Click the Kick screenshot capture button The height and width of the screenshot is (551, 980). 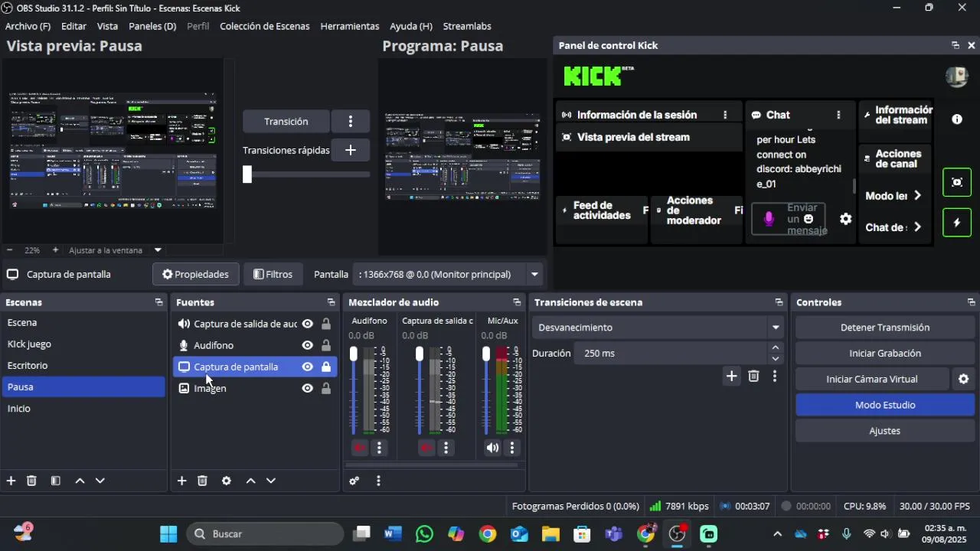(957, 182)
